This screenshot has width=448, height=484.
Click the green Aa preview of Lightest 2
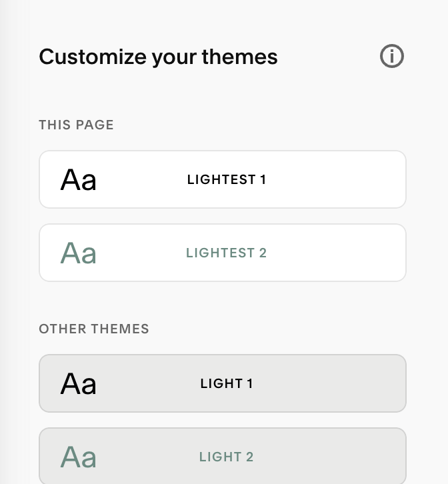(79, 253)
